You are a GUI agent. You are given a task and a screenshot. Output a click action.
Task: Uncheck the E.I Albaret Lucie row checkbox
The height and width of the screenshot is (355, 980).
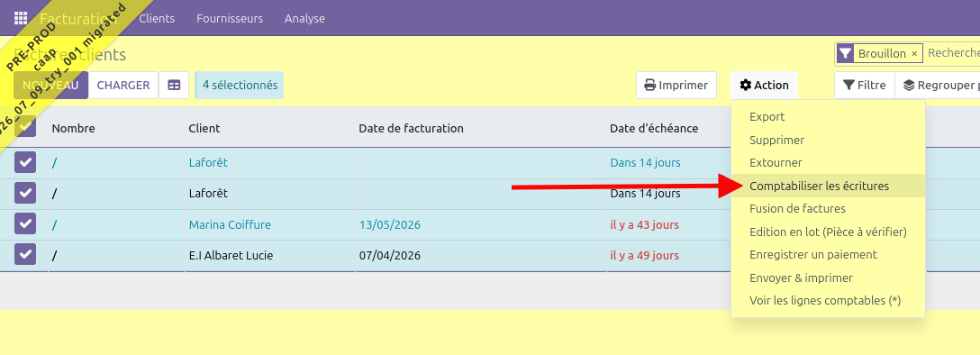(25, 254)
